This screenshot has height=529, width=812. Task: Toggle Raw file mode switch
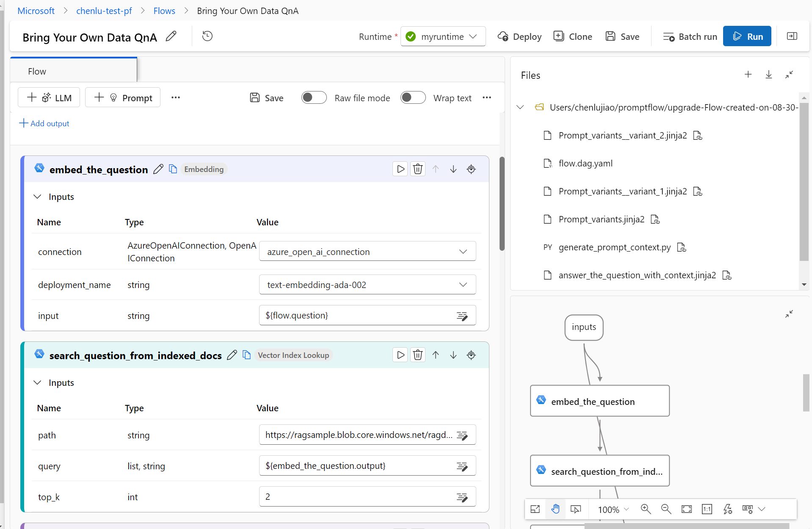(x=314, y=98)
